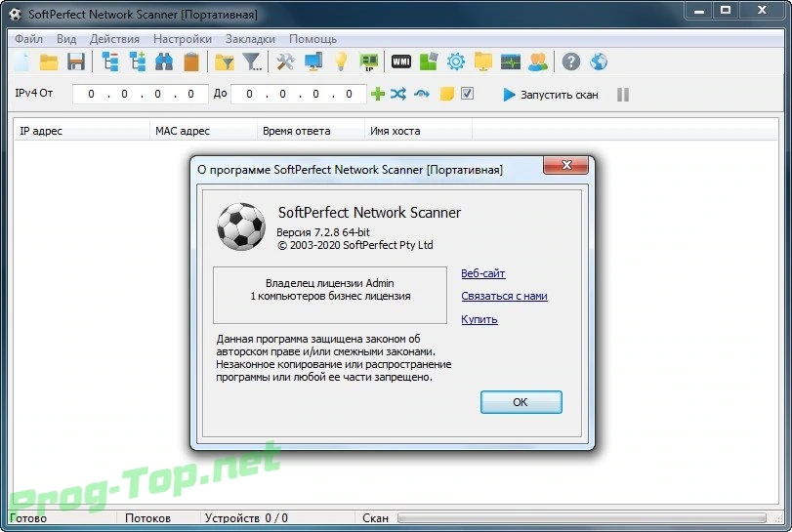Click the blue curved arrow icon
This screenshot has height=532, width=792.
point(422,94)
